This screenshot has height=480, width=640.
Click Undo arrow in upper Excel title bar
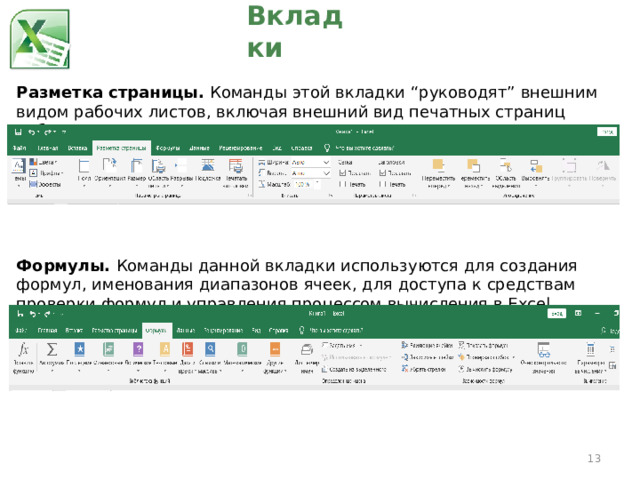tap(31, 132)
